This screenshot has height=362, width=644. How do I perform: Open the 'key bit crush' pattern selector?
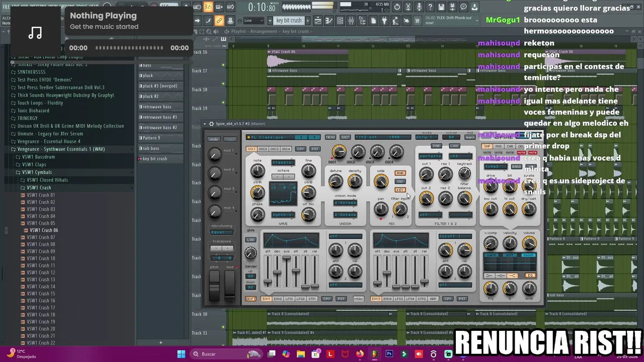point(289,21)
